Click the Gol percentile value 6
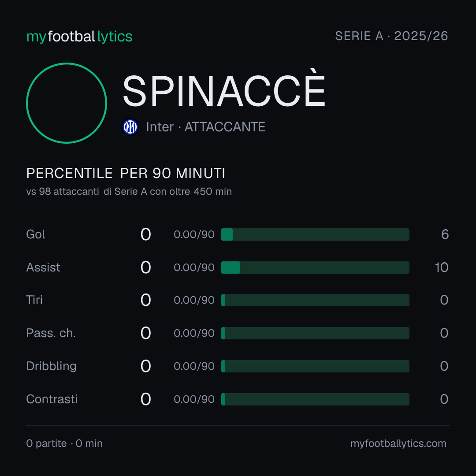476x476 pixels. [445, 234]
